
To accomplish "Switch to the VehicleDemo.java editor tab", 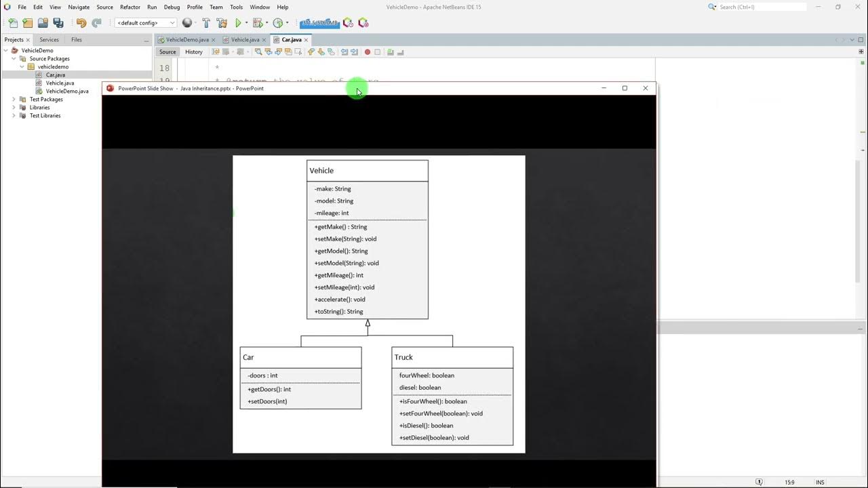I will tap(187, 40).
